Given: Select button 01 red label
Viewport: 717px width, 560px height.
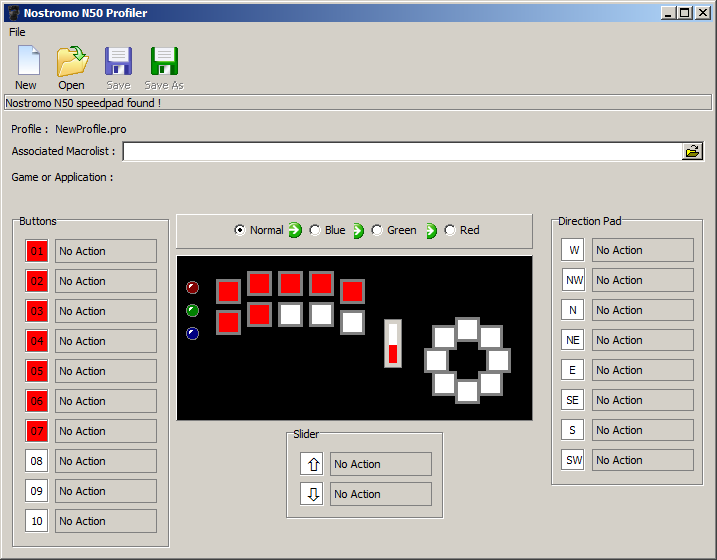Looking at the screenshot, I should [37, 251].
